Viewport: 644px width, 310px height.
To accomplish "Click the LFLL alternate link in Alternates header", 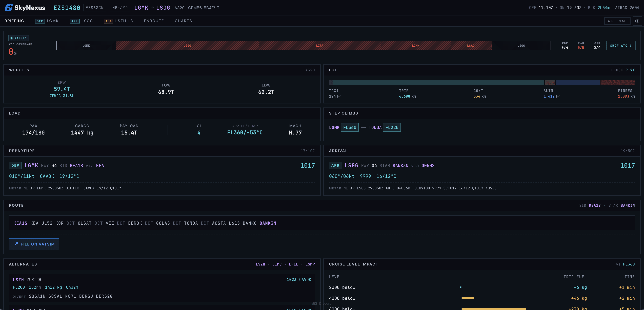I will click(293, 264).
